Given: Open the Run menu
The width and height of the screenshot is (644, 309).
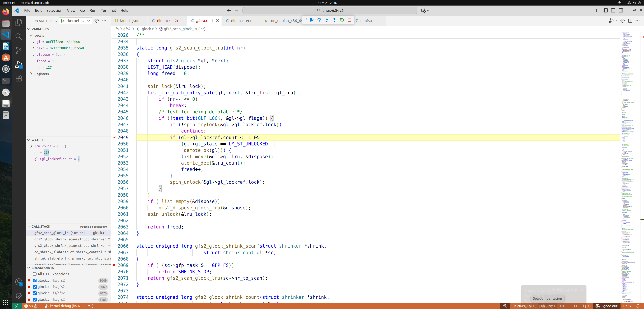Looking at the screenshot, I should [93, 11].
